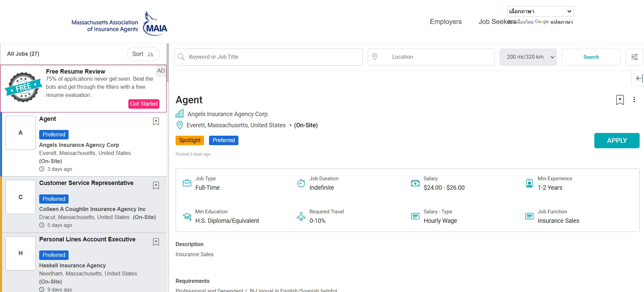644x292 pixels.
Task: Open Customer Service Representative job listing
Action: point(86,183)
